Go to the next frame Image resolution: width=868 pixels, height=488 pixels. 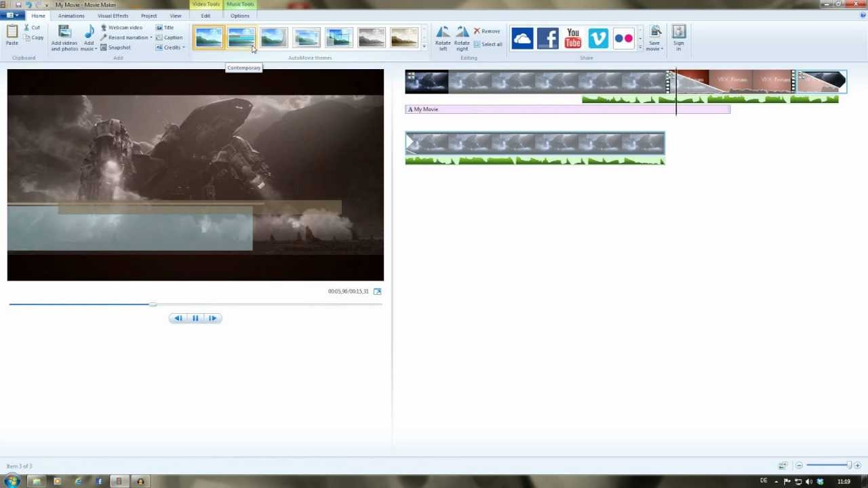[213, 318]
